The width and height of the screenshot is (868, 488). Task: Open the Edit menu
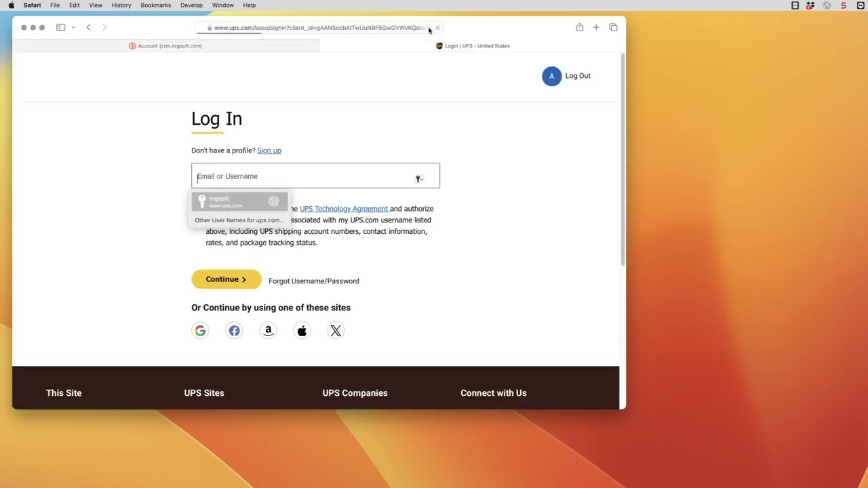(75, 5)
